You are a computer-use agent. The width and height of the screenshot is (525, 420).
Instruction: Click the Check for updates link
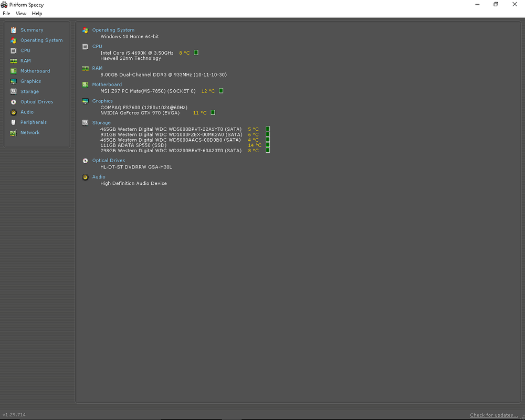(x=494, y=415)
